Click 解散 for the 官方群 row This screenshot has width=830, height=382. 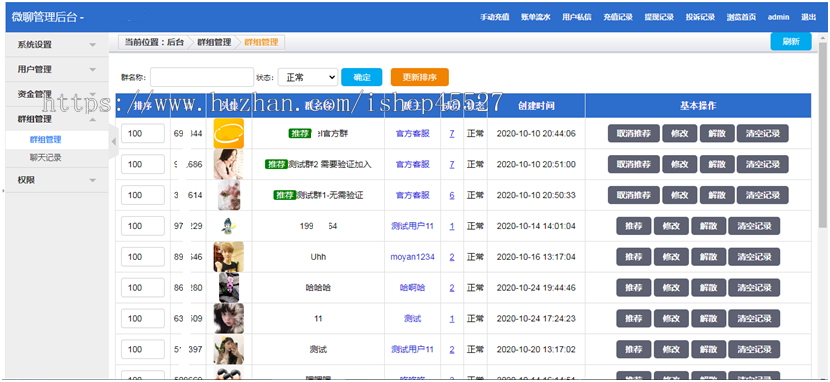717,134
